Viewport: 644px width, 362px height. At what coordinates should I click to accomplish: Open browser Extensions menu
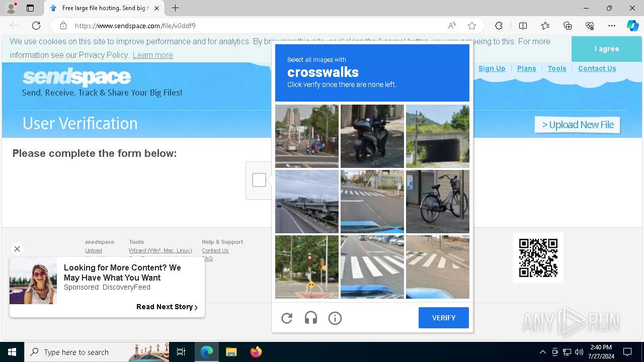(x=499, y=26)
